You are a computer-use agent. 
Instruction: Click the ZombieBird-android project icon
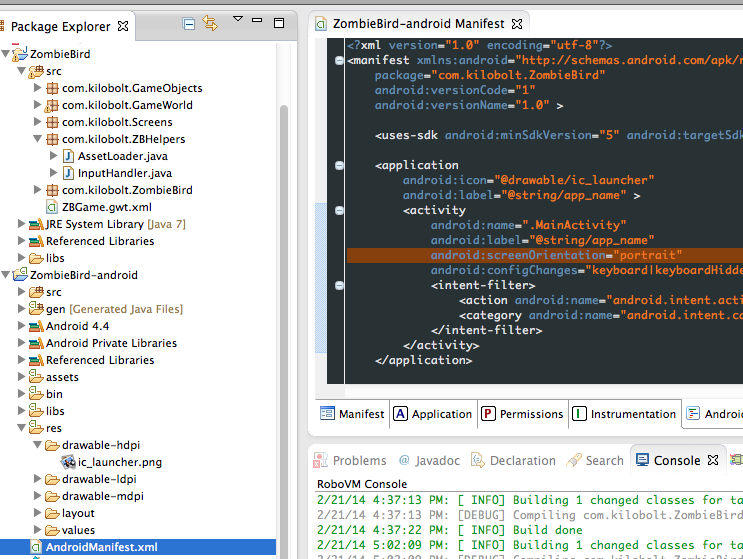click(x=20, y=274)
